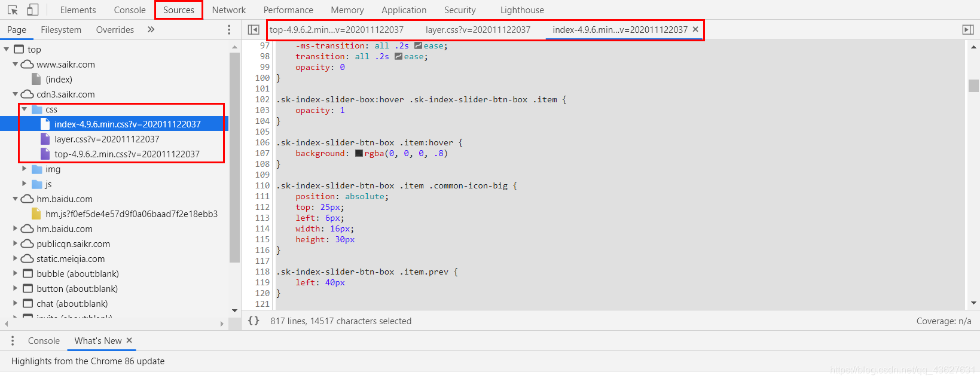Expand the img folder arrow
The height and width of the screenshot is (381, 980).
[x=25, y=169]
